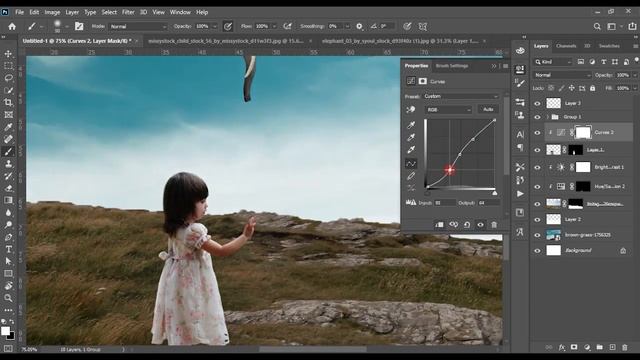
Task: Switch to the Swatches tab
Action: pos(609,46)
